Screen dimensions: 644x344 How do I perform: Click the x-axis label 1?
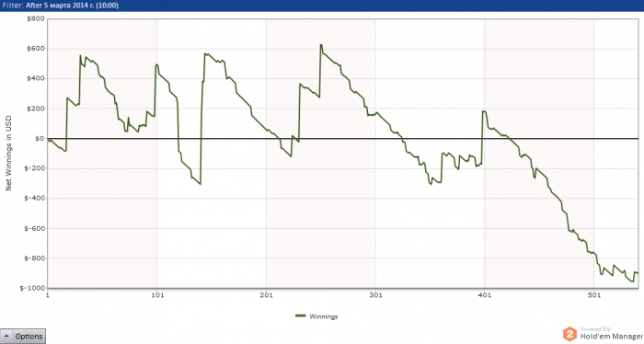click(48, 295)
